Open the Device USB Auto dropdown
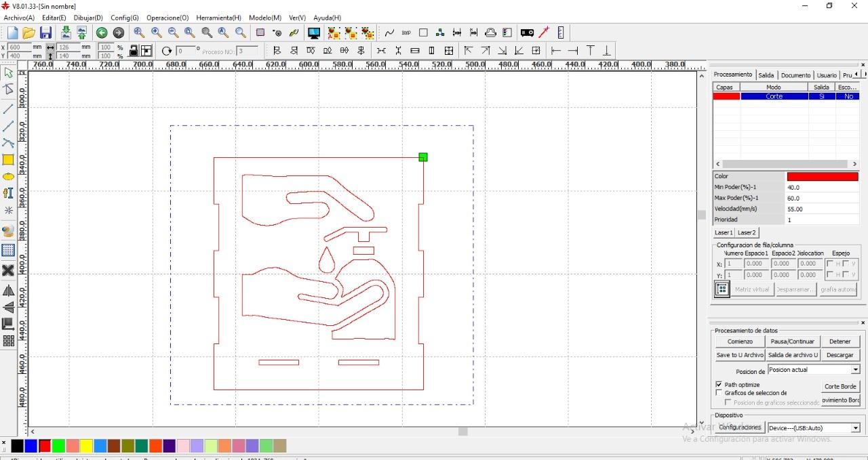 [x=855, y=427]
